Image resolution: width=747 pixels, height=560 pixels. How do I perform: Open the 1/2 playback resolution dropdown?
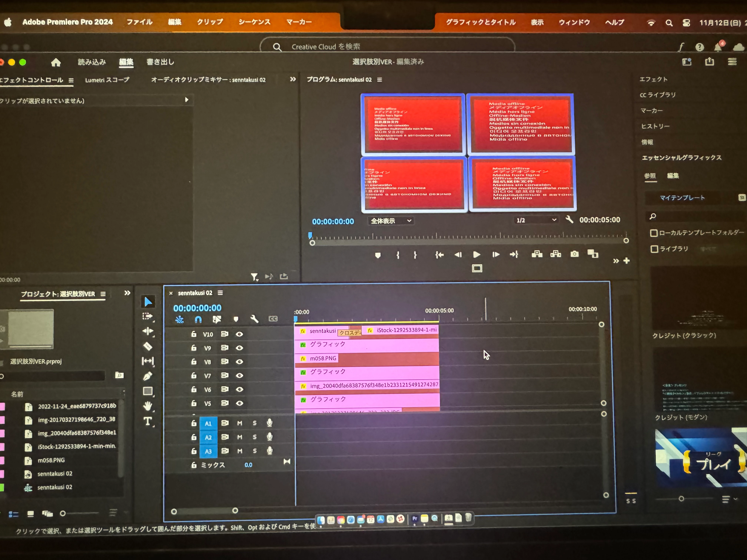pyautogui.click(x=536, y=220)
